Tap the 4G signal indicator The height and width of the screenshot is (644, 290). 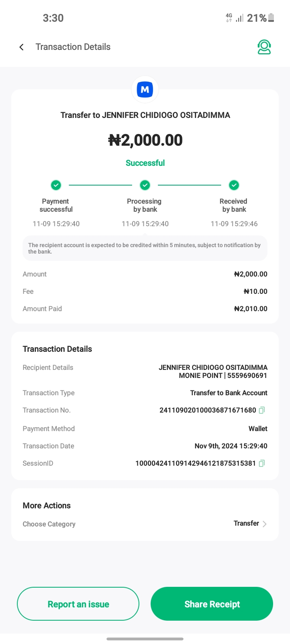point(229,18)
